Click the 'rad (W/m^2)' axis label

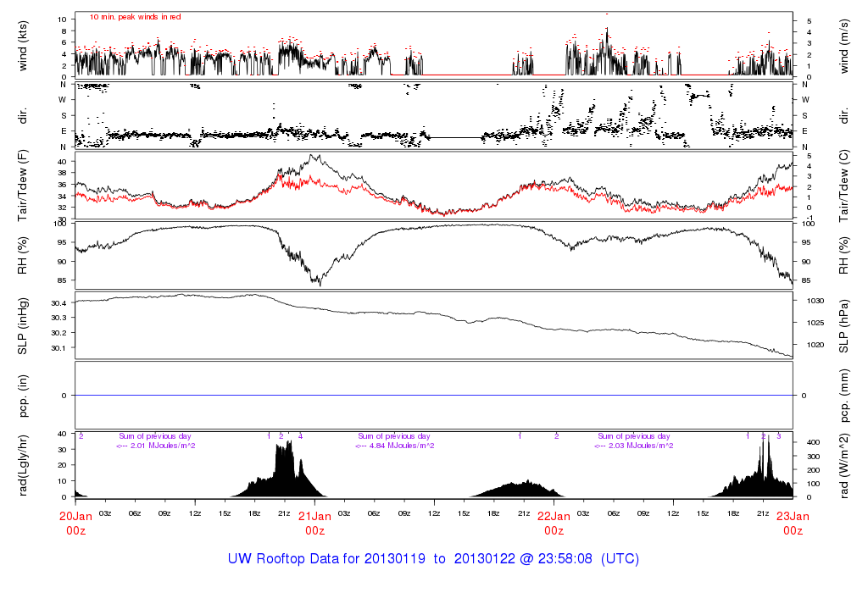[845, 465]
